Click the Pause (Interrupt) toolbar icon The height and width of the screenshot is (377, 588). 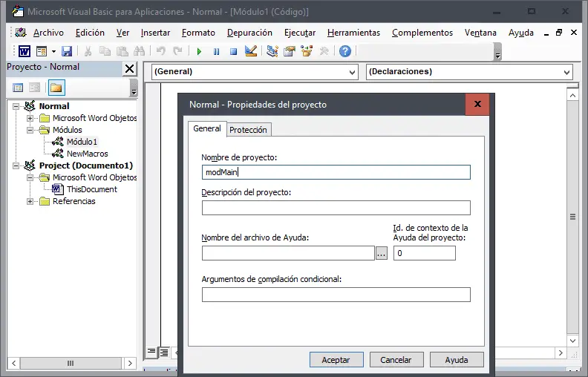coord(216,51)
